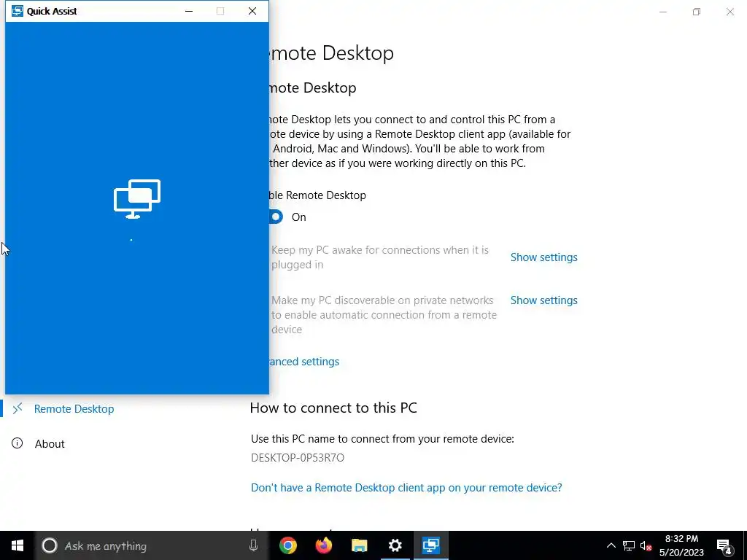Click the Make my PC discoverable option text

[x=384, y=315]
